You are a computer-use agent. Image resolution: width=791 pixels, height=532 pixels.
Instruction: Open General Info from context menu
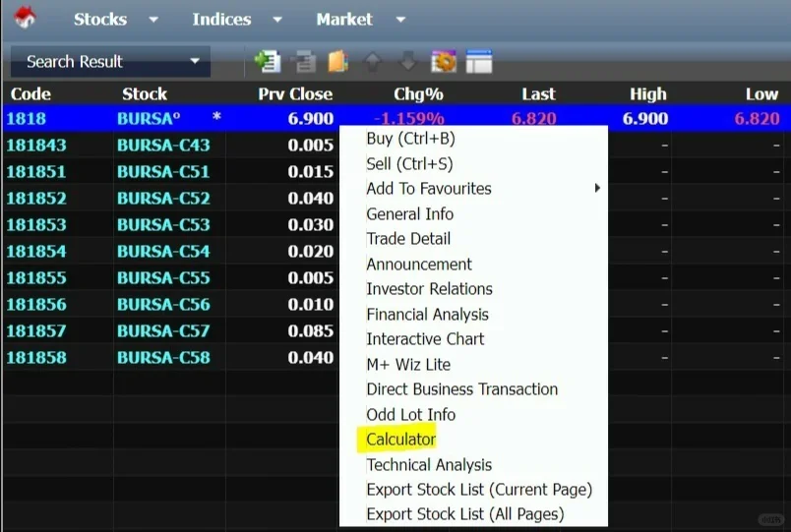[x=409, y=213]
